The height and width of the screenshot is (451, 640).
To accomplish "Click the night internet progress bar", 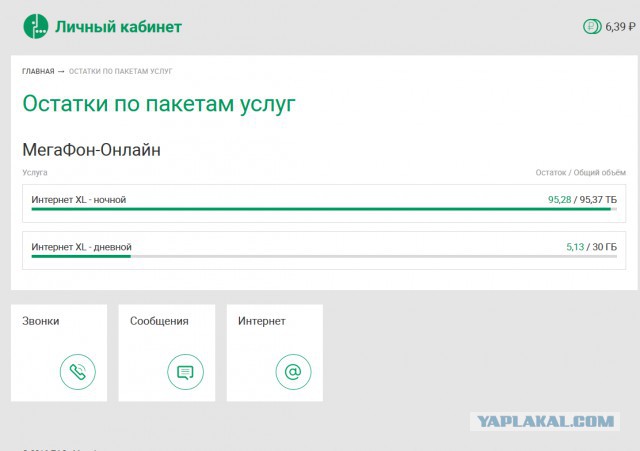I will point(324,209).
